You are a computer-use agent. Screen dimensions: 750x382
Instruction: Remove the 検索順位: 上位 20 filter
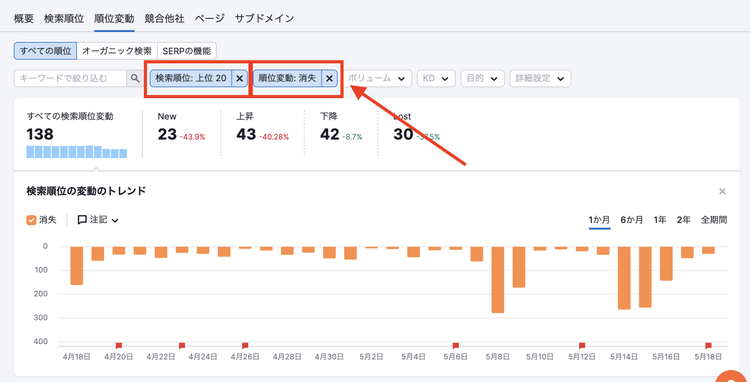pyautogui.click(x=240, y=78)
